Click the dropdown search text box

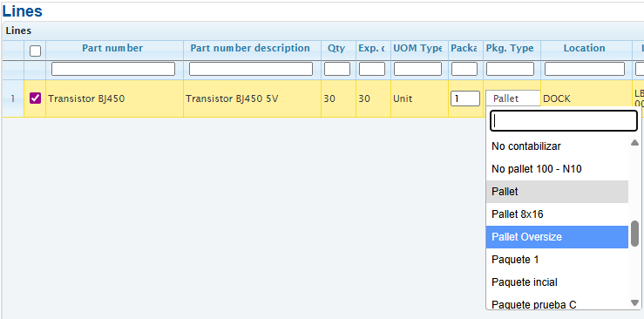564,120
